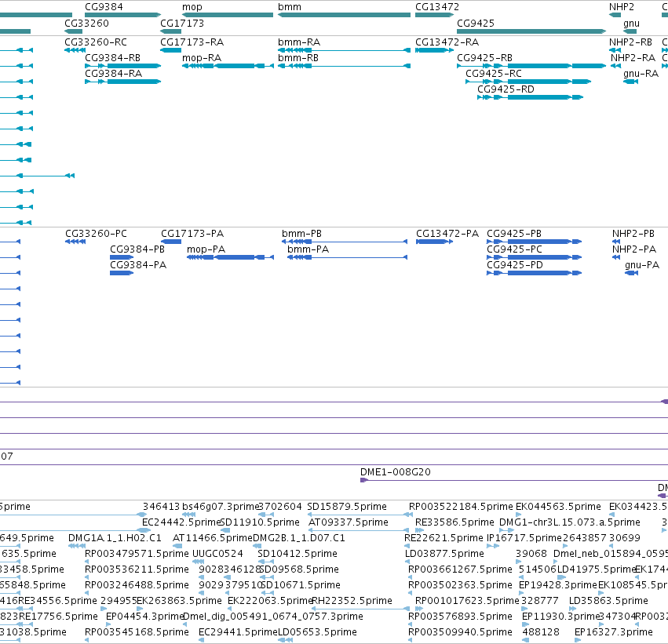Select protein CG9384-PB

(122, 257)
